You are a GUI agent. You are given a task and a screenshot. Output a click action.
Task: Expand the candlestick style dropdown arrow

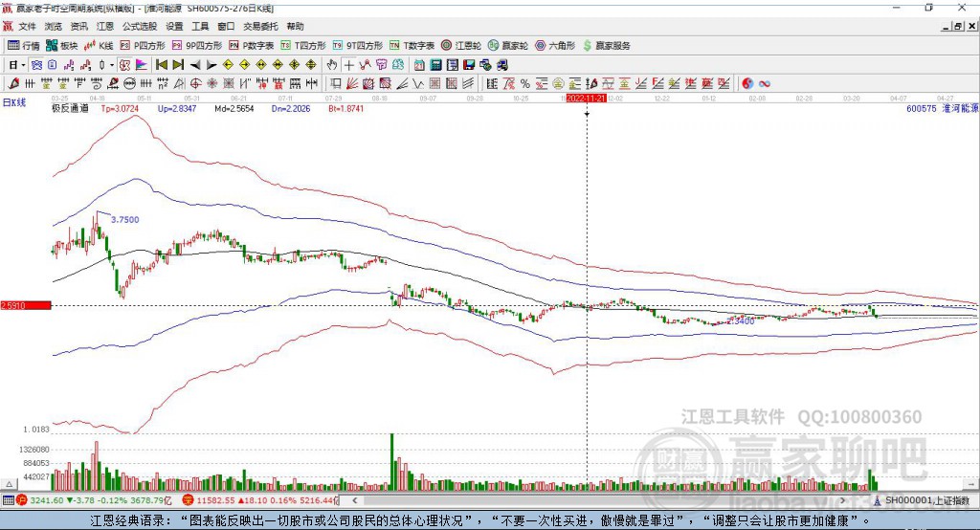[x=112, y=65]
